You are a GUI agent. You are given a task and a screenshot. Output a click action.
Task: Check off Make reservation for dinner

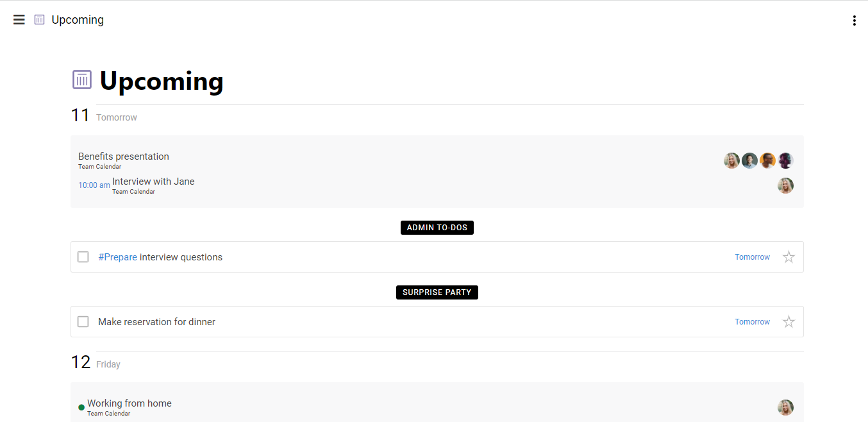[83, 322]
